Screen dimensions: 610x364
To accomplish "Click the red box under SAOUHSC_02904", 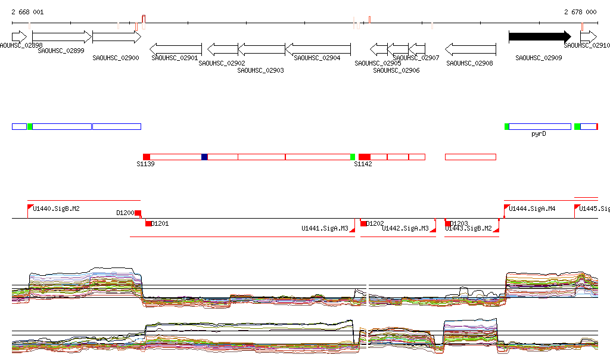I will tap(318, 157).
